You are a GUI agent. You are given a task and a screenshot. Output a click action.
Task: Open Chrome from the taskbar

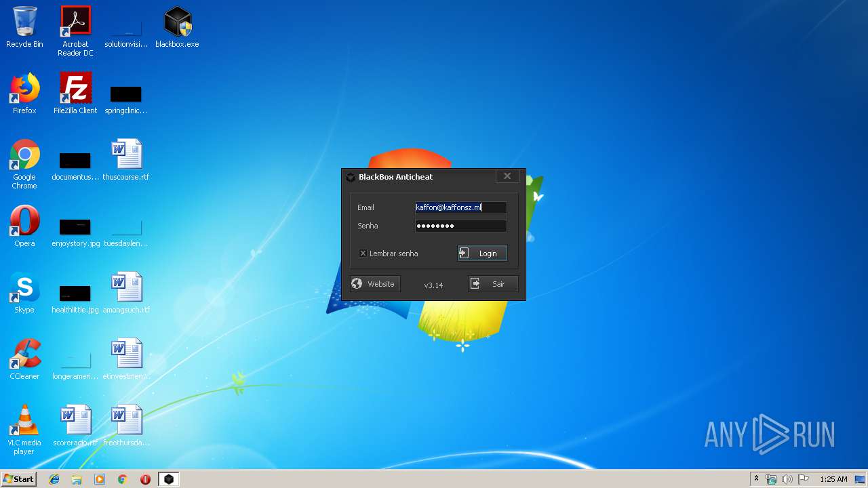pyautogui.click(x=123, y=479)
